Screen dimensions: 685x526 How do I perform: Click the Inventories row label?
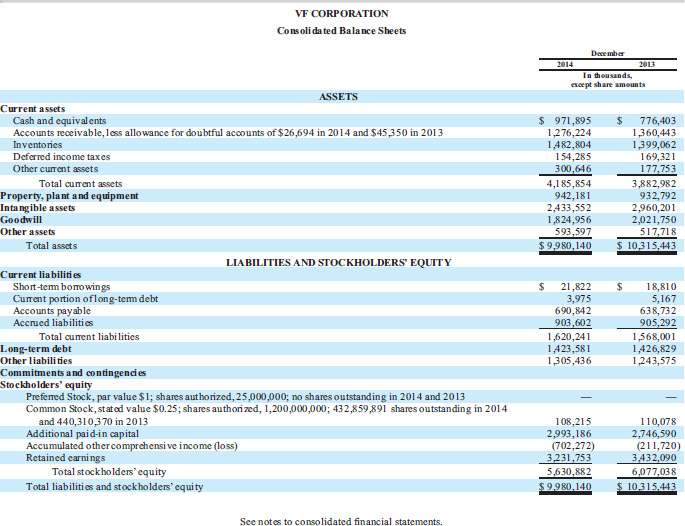point(38,145)
